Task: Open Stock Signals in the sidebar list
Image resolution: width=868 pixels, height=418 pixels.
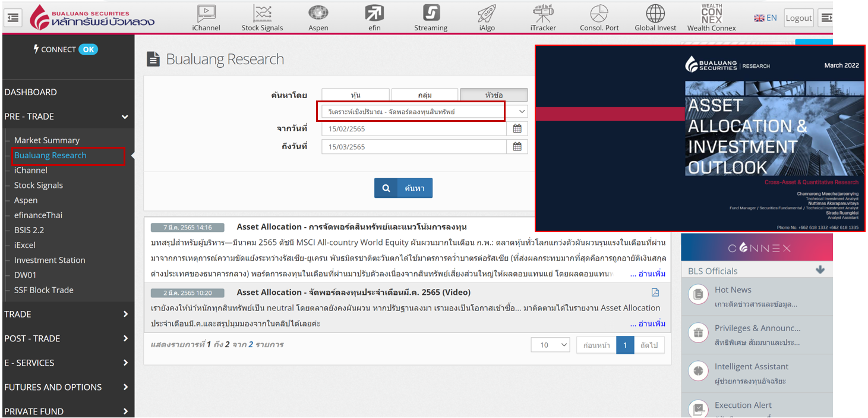Action: click(x=39, y=186)
